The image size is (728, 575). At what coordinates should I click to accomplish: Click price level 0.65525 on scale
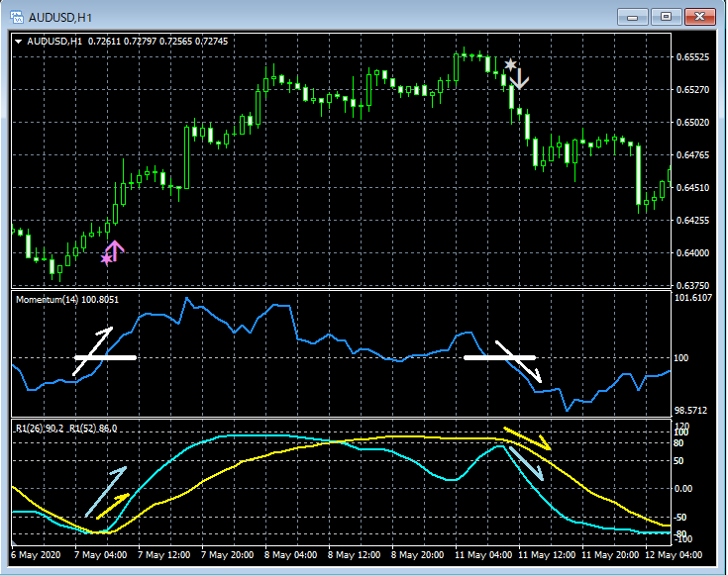pos(692,57)
